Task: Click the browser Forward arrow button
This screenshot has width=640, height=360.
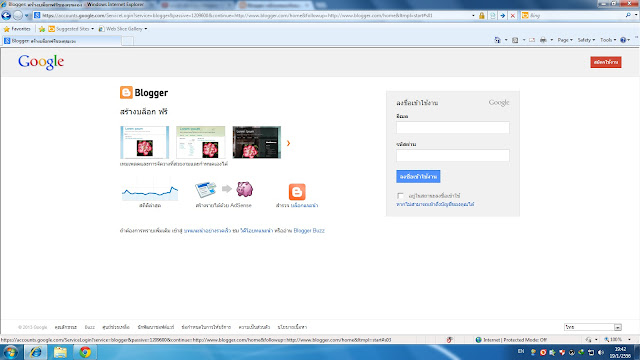Action: tap(18, 16)
